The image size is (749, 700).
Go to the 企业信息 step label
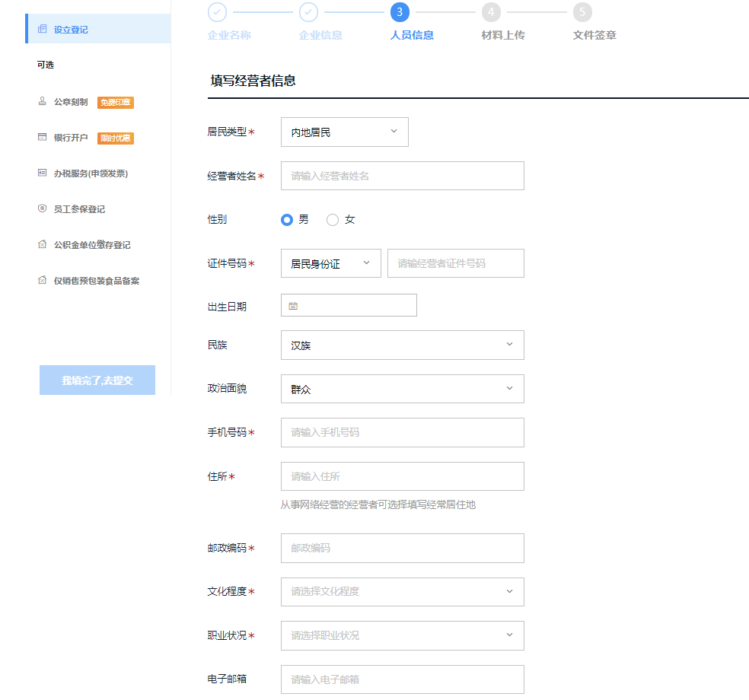click(x=320, y=35)
